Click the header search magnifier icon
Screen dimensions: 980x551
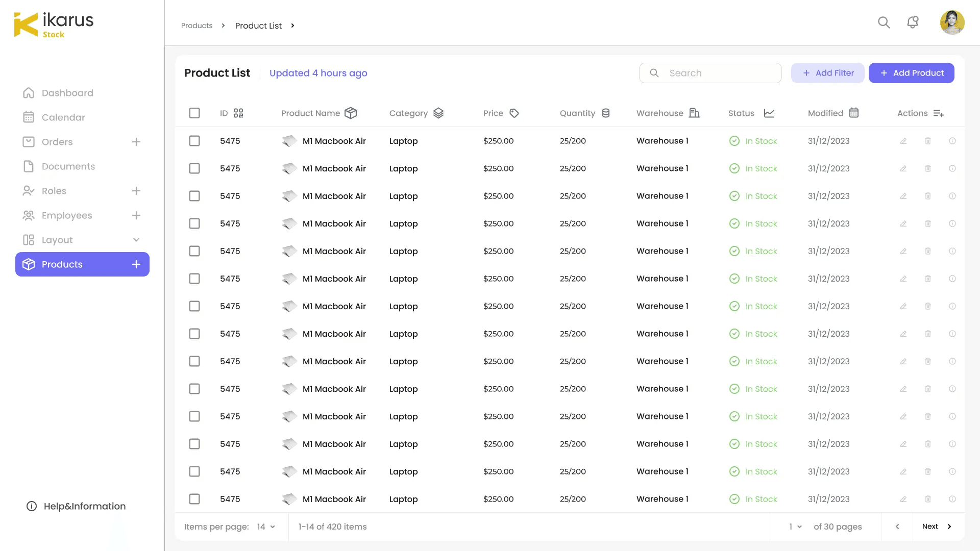coord(884,22)
